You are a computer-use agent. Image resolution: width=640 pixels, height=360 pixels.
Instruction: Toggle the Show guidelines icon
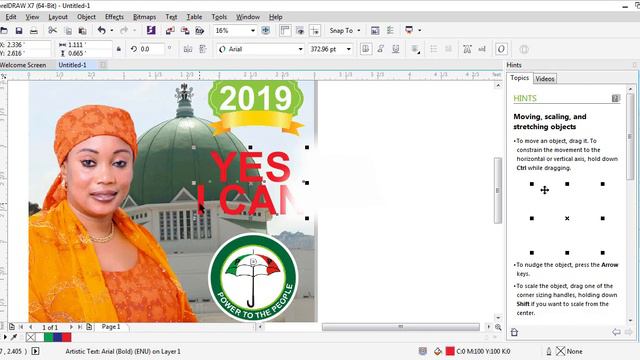point(315,31)
